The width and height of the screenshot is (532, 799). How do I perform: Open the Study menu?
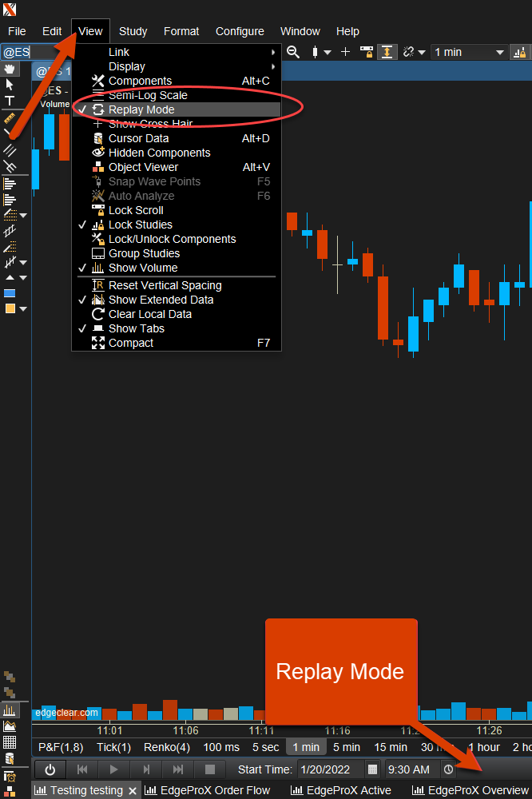[133, 31]
